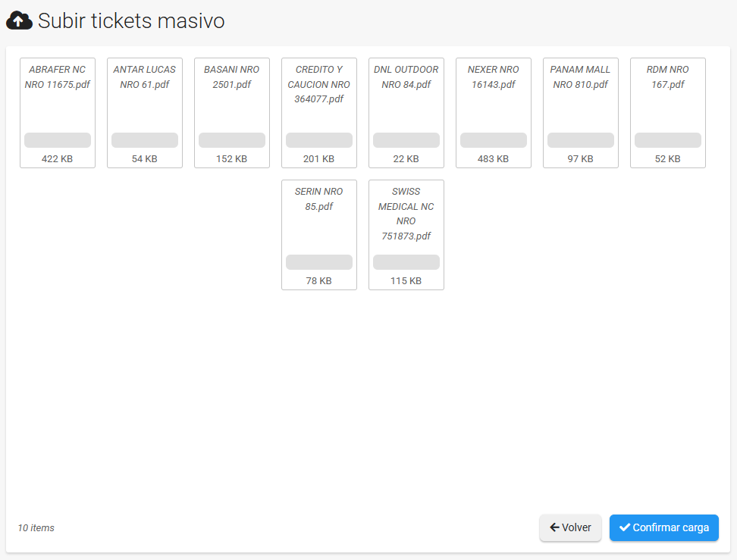Click progress bar of the 422 KB file
Image resolution: width=737 pixels, height=560 pixels.
58,140
